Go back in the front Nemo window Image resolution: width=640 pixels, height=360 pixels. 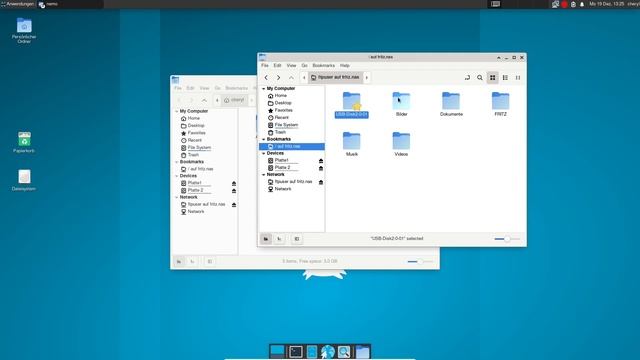coord(266,78)
